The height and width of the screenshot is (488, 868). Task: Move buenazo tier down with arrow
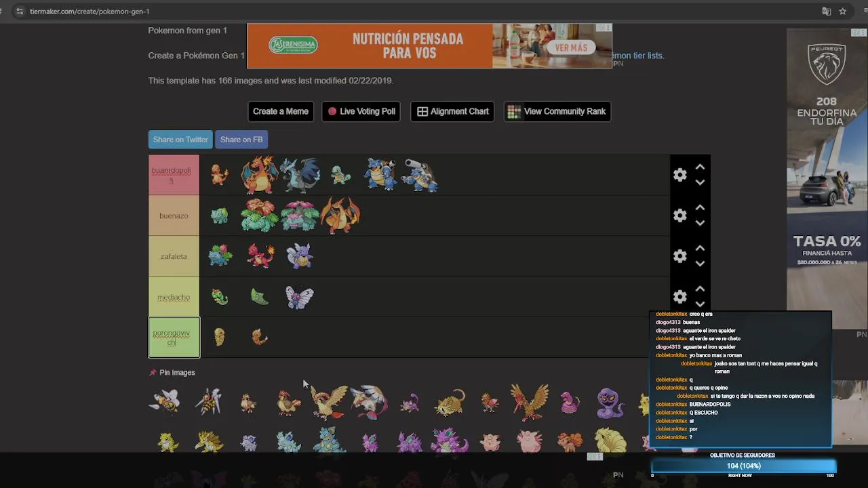(700, 223)
